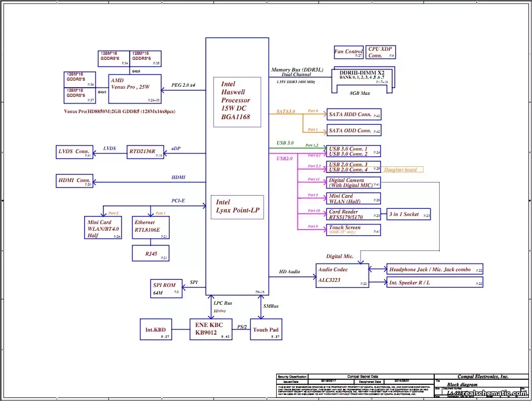532x401 pixels.
Task: Open the realschematic.com watermark link
Action: (x=494, y=393)
